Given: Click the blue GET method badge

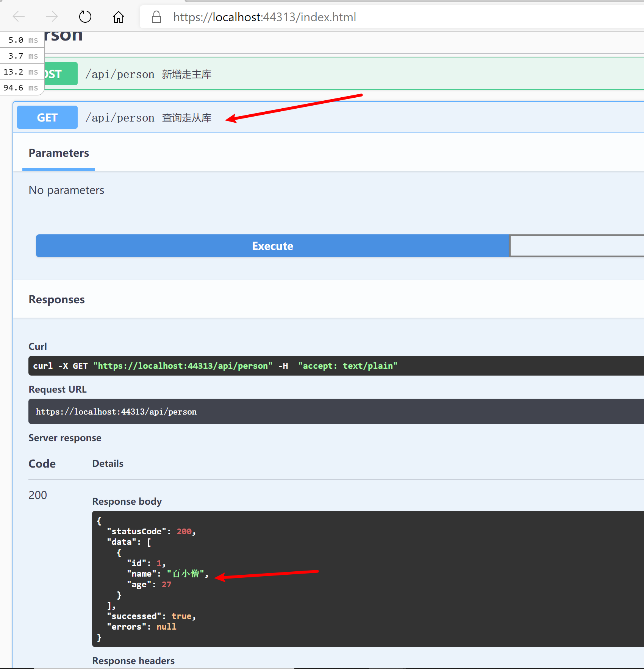Looking at the screenshot, I should [x=47, y=118].
